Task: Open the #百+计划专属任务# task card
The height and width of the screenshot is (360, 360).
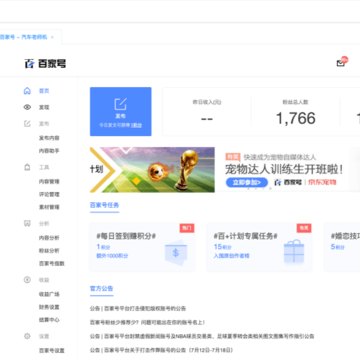Action: (x=259, y=247)
